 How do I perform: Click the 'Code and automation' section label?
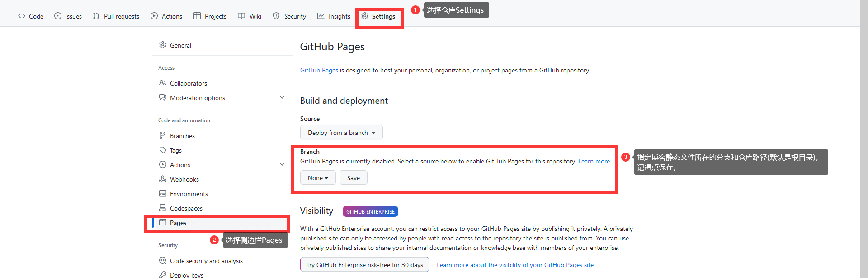[184, 120]
